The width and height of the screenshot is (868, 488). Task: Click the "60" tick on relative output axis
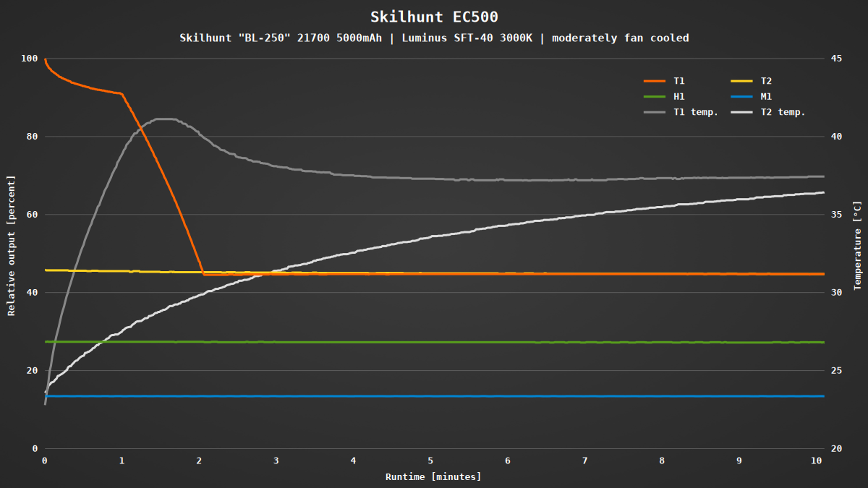coord(33,214)
